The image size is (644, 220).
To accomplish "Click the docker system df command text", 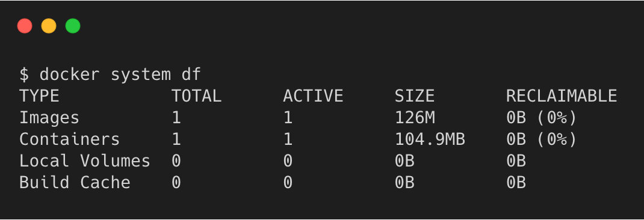I will click(x=120, y=75).
